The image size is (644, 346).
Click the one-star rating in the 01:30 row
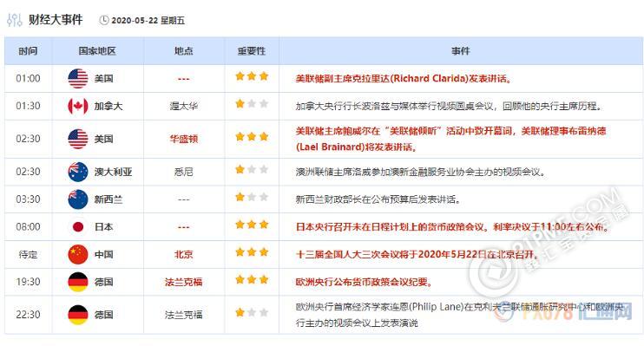point(252,104)
